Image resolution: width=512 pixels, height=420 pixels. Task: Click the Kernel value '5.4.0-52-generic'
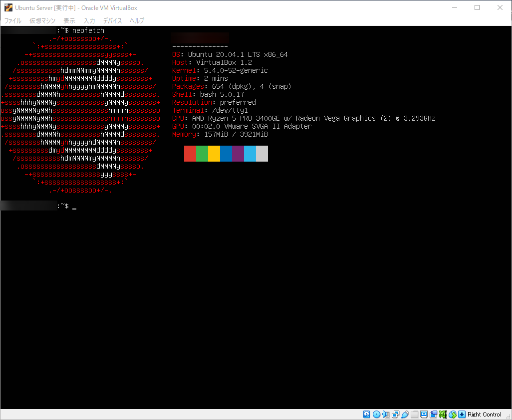pos(236,70)
